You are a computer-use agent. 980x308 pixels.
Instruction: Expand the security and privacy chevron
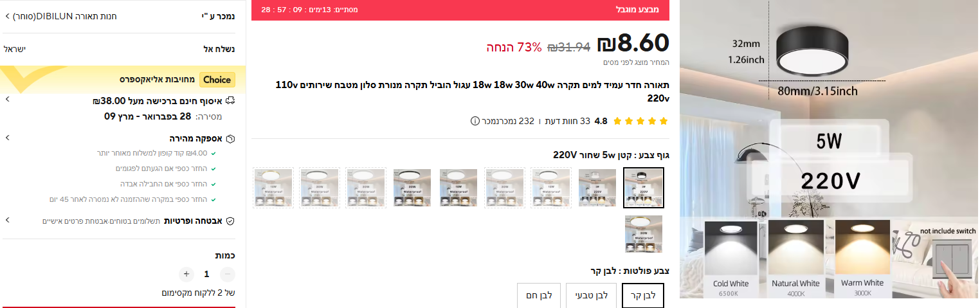tap(7, 221)
